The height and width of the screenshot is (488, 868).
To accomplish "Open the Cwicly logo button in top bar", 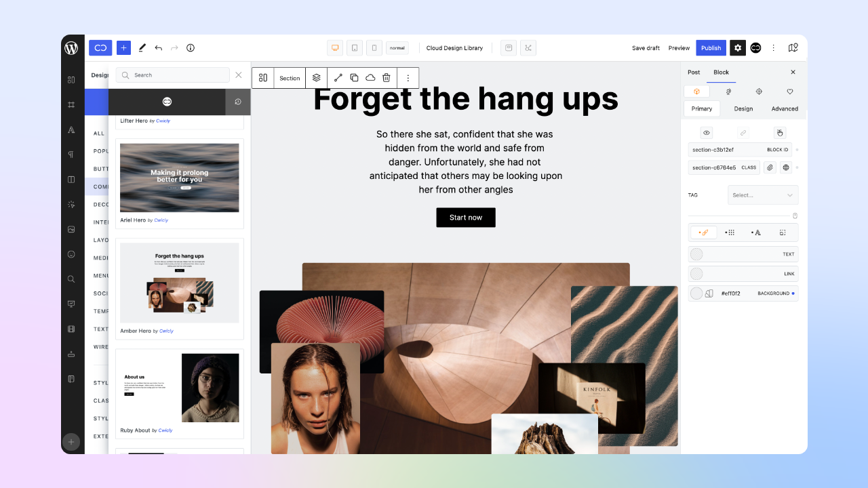I will [100, 48].
